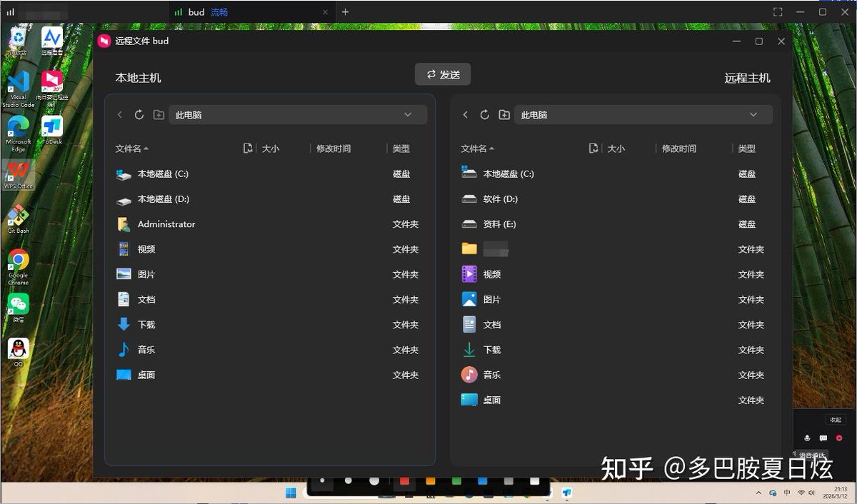The width and height of the screenshot is (857, 504).
Task: Go back in the local host panel
Action: pos(120,115)
